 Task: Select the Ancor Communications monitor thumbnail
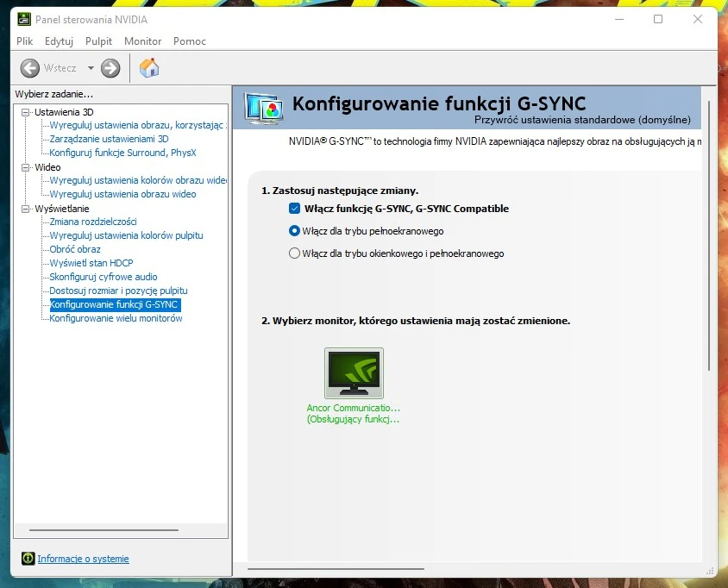pyautogui.click(x=354, y=373)
